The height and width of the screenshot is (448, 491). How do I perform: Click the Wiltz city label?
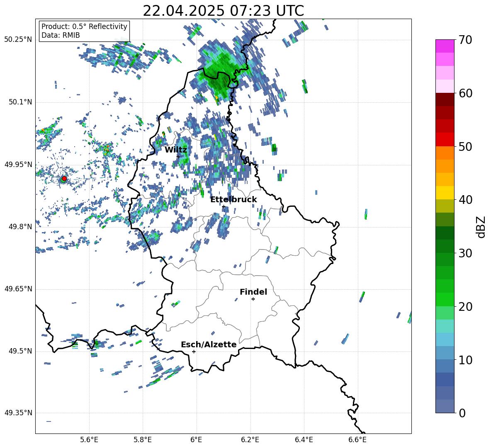(x=176, y=150)
